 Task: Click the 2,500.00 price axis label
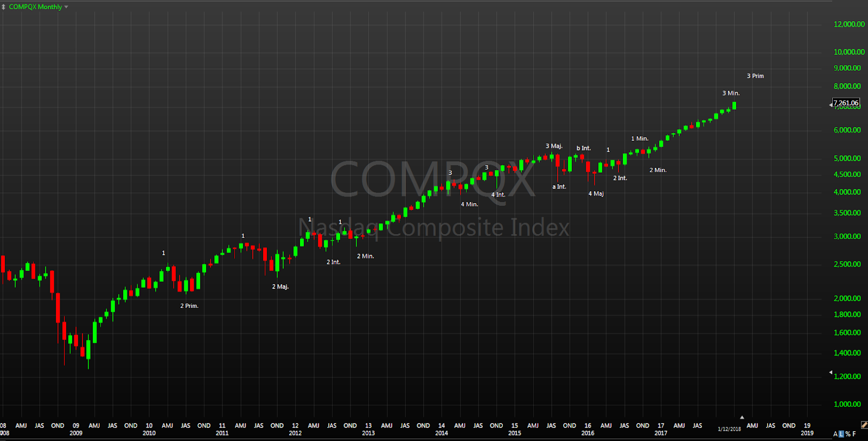coord(847,264)
